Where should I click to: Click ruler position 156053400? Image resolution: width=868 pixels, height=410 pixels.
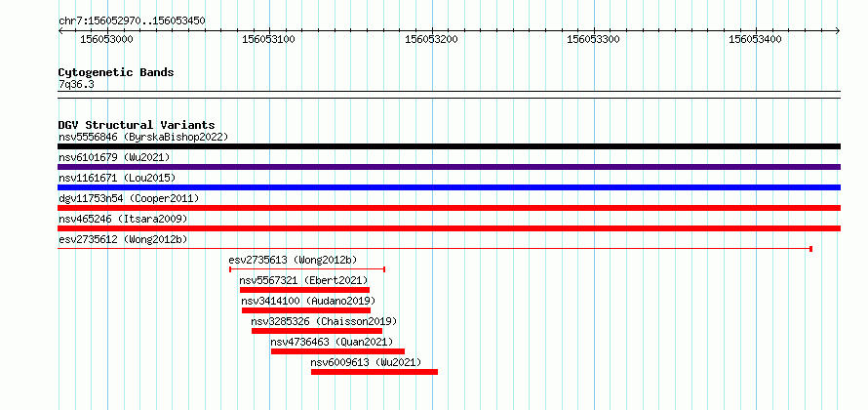pos(756,39)
